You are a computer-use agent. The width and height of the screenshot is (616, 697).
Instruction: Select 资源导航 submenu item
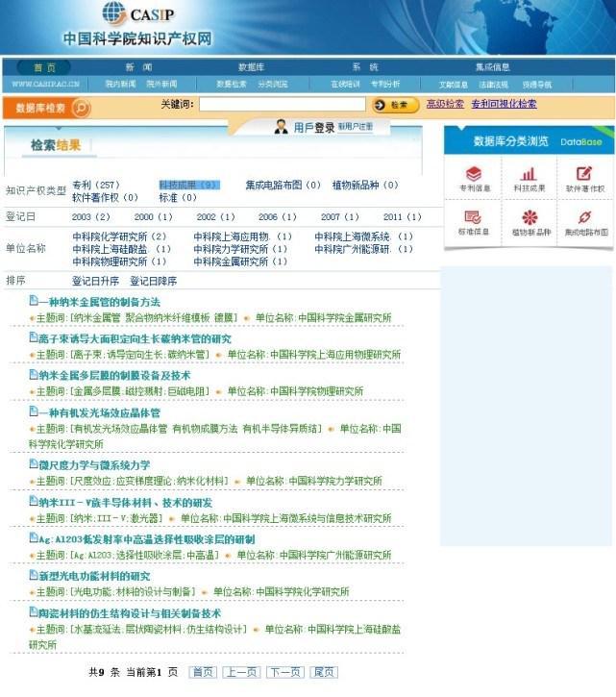(x=536, y=85)
